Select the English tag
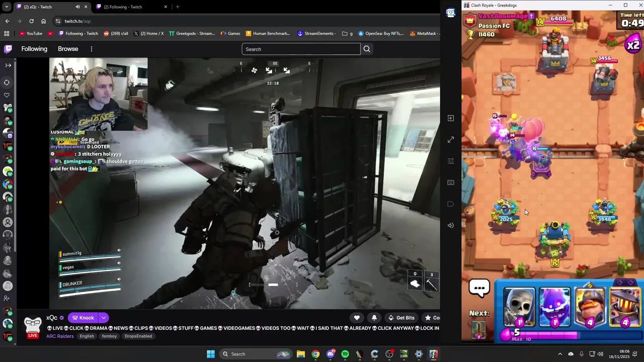 pyautogui.click(x=87, y=336)
